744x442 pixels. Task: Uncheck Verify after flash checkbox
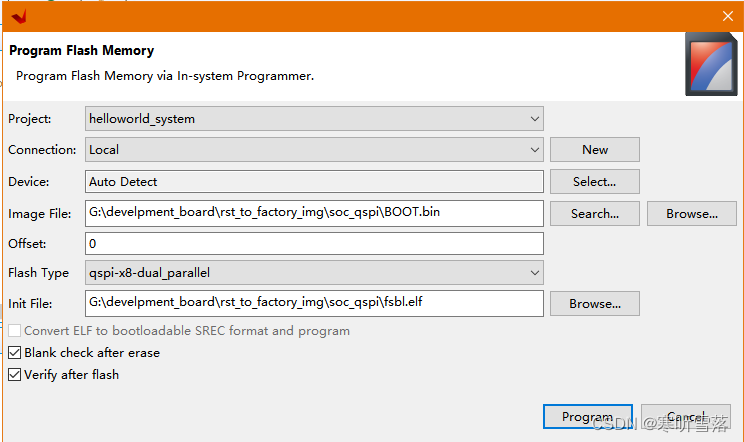pyautogui.click(x=15, y=375)
